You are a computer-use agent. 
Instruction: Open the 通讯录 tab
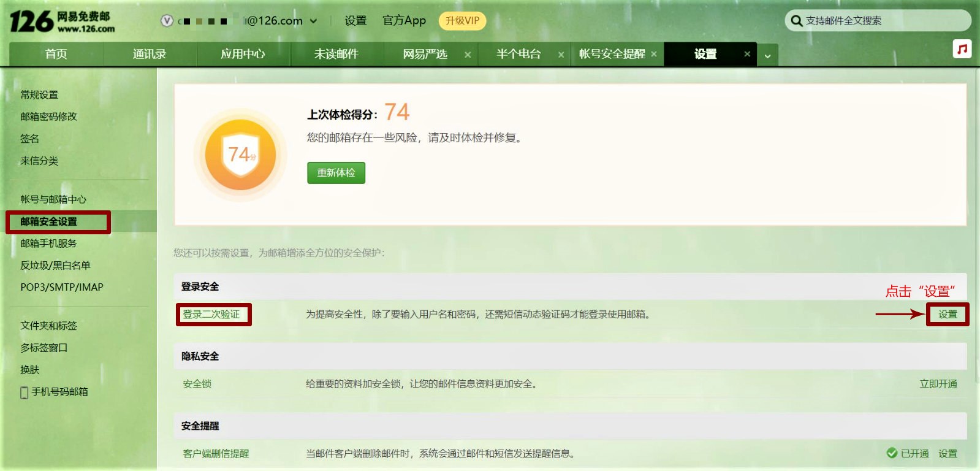click(x=150, y=54)
